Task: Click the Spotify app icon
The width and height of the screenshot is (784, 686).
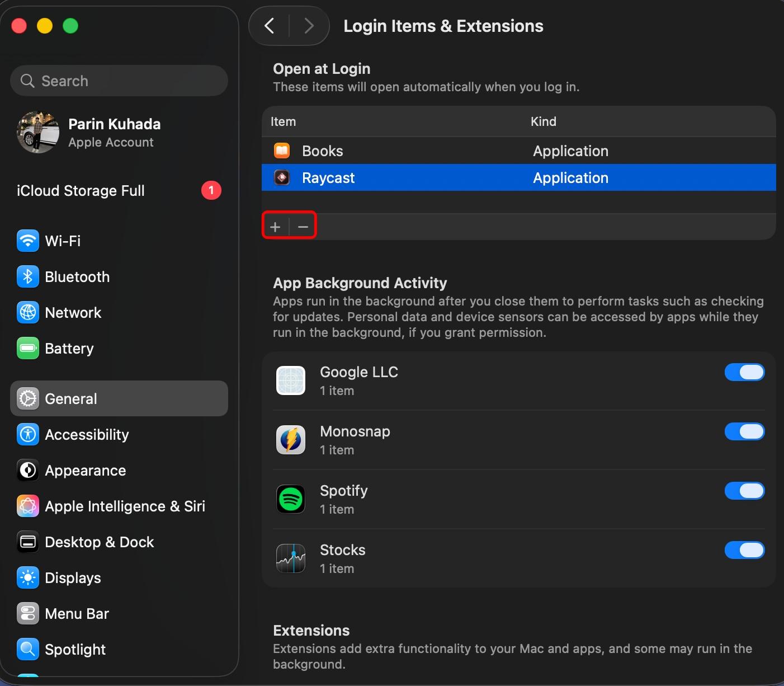Action: pyautogui.click(x=291, y=499)
